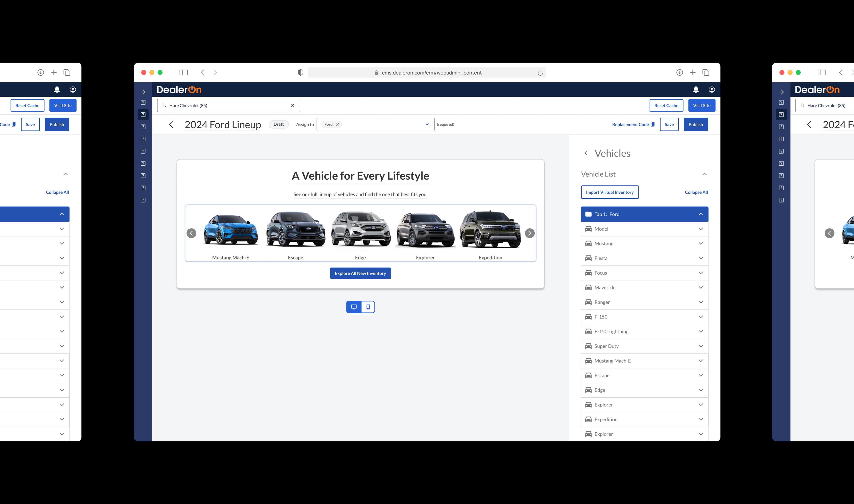Go back in center Safari window
This screenshot has height=504, width=854.
(202, 72)
